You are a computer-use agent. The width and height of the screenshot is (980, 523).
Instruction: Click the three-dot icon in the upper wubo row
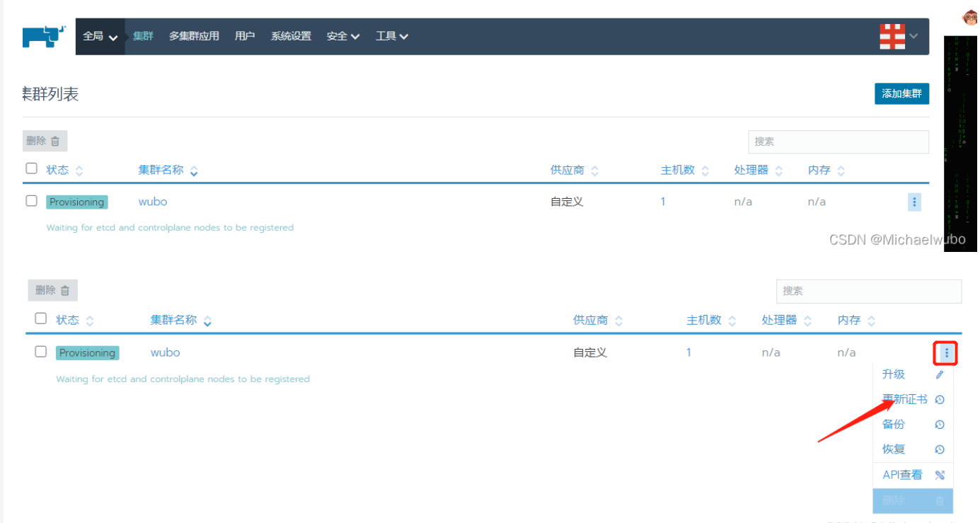914,202
